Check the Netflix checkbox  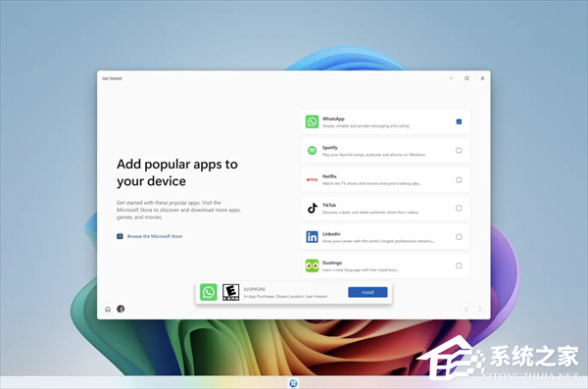[x=459, y=179]
